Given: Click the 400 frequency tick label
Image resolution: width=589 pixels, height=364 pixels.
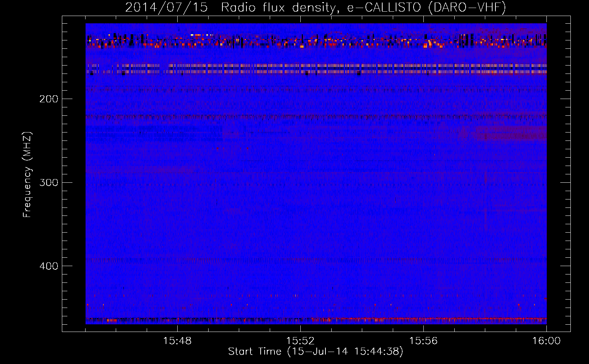Looking at the screenshot, I should pos(49,266).
